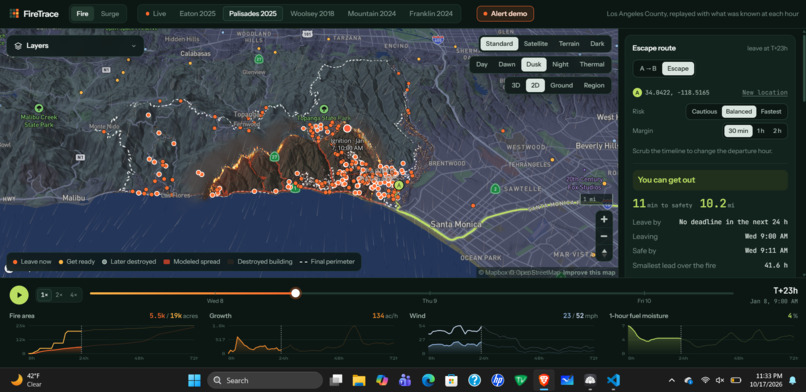Click the large ignition point marker
Viewport: 806px width, 392px height.
(x=347, y=128)
